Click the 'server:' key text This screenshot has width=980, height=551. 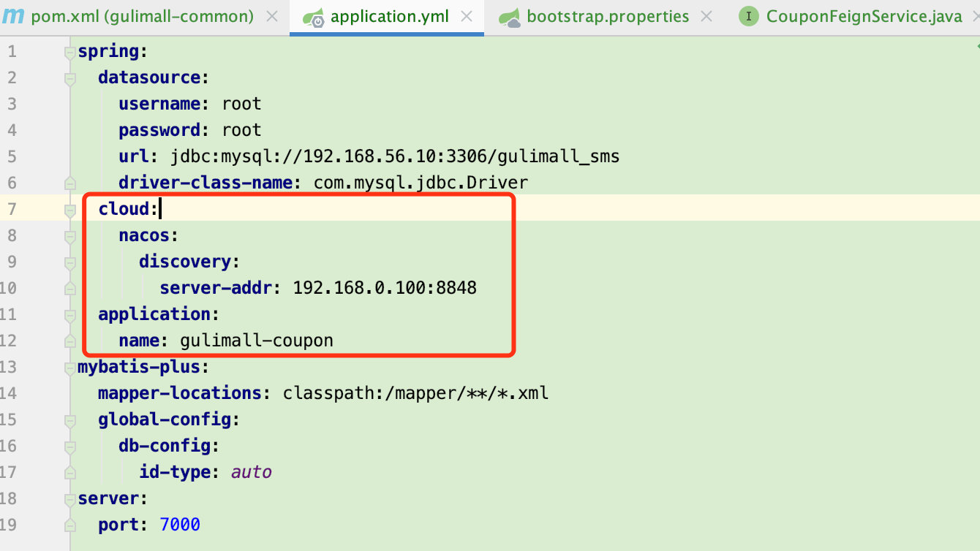tap(113, 498)
